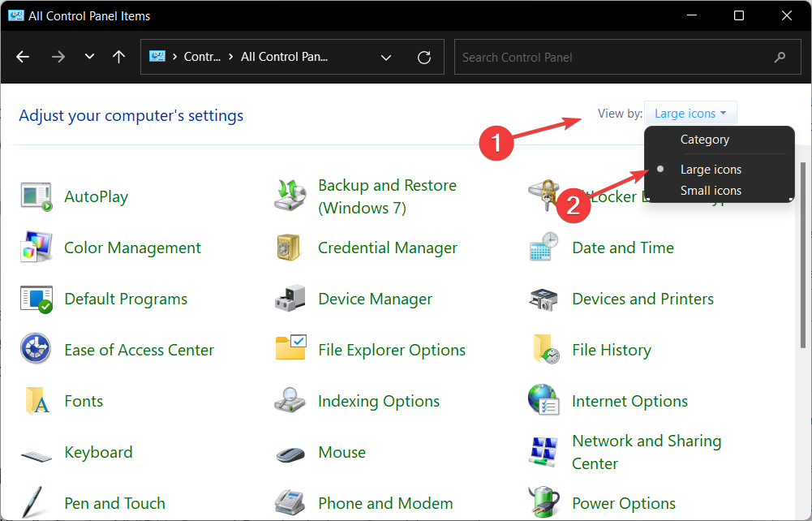This screenshot has width=812, height=521.
Task: Click the Device Manager icon
Action: tap(290, 299)
